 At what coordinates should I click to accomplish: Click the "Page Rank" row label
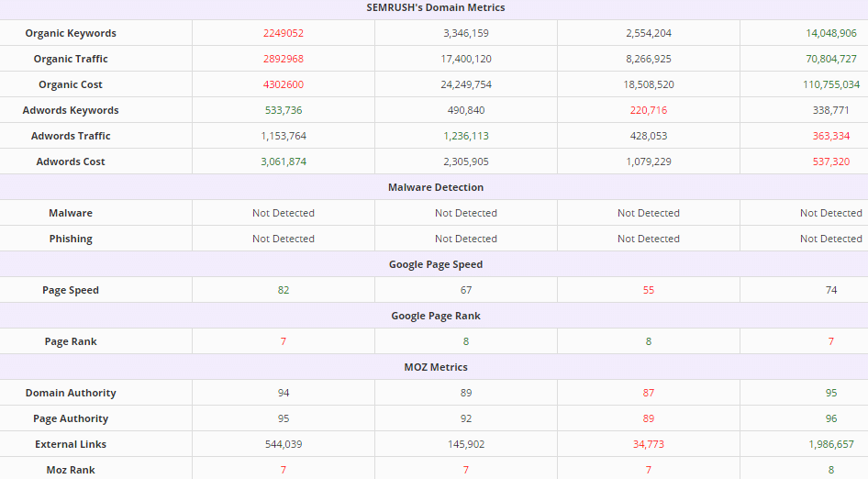click(x=71, y=341)
